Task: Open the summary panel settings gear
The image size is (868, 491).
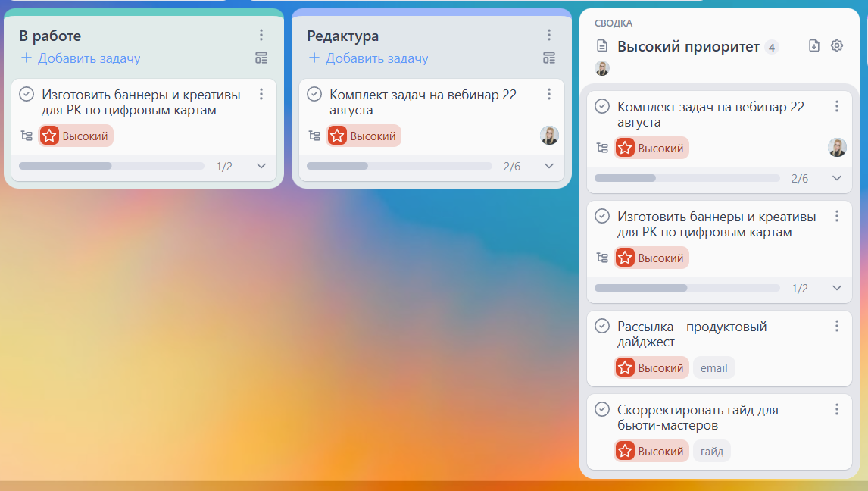Action: (x=836, y=45)
